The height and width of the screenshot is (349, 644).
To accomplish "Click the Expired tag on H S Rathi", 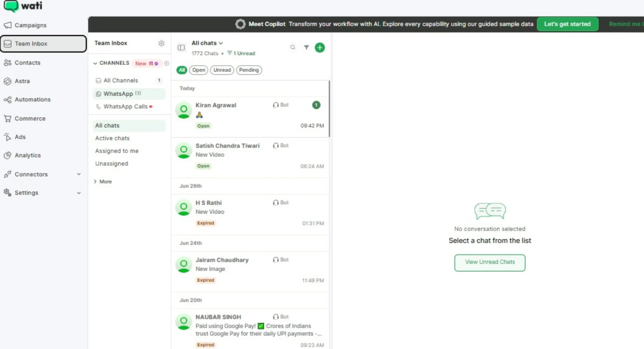I will pyautogui.click(x=206, y=223).
